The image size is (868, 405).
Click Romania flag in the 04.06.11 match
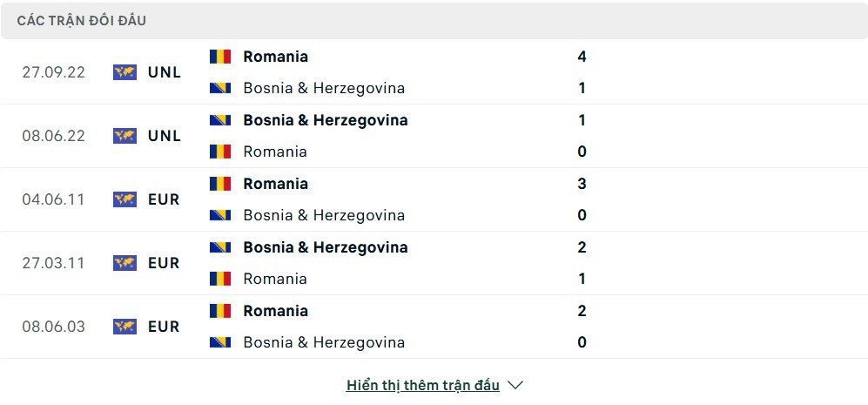tap(219, 184)
